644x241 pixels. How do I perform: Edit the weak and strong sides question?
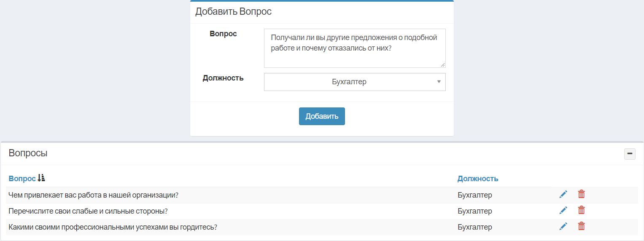(x=563, y=210)
